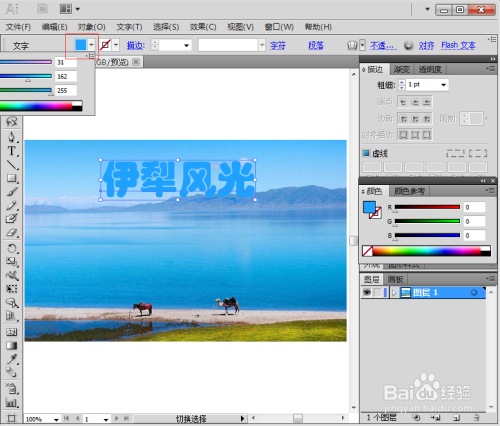Click the blue fill swatch in 颜色 panel
Screen dimensions: 500x426
point(369,207)
